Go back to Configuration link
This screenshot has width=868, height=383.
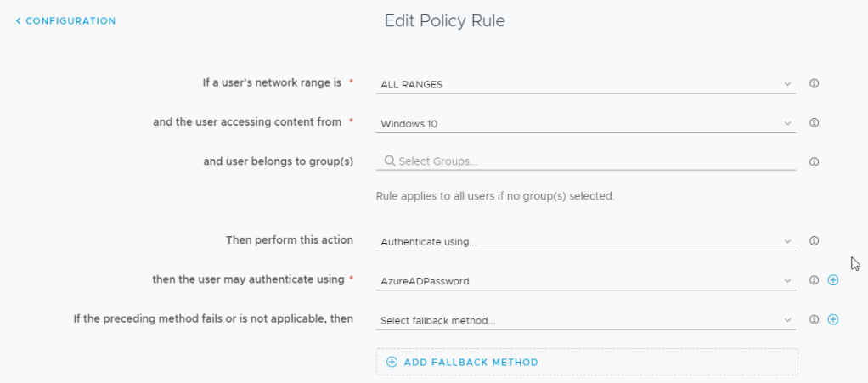pyautogui.click(x=70, y=20)
